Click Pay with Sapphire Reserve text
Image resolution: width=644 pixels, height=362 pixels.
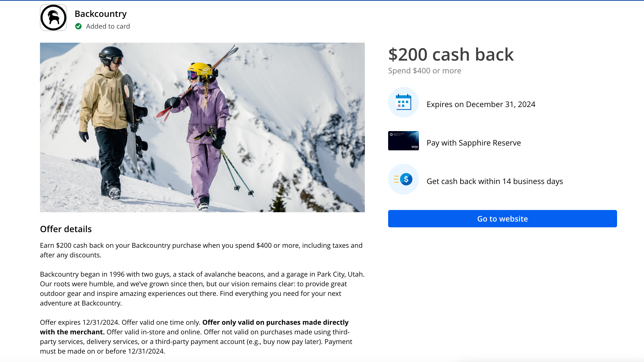point(474,143)
